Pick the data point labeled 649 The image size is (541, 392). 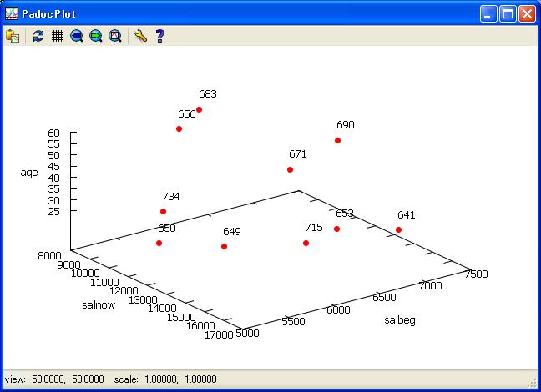[224, 246]
